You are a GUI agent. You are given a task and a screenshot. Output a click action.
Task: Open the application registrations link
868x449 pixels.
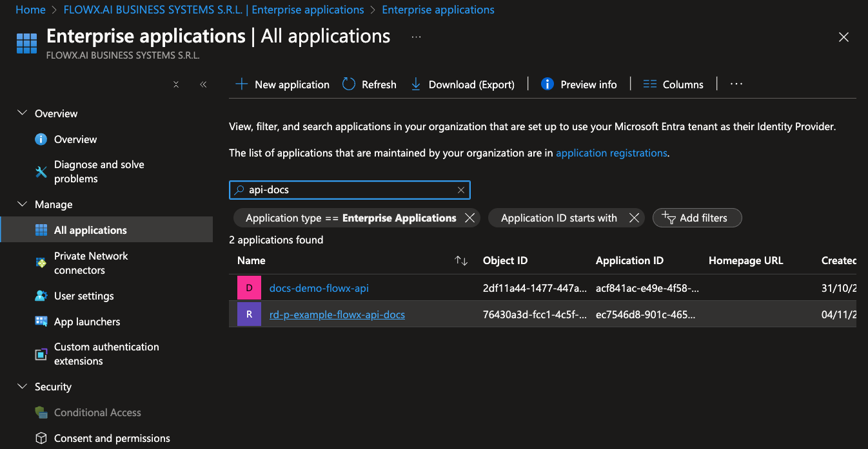tap(611, 153)
